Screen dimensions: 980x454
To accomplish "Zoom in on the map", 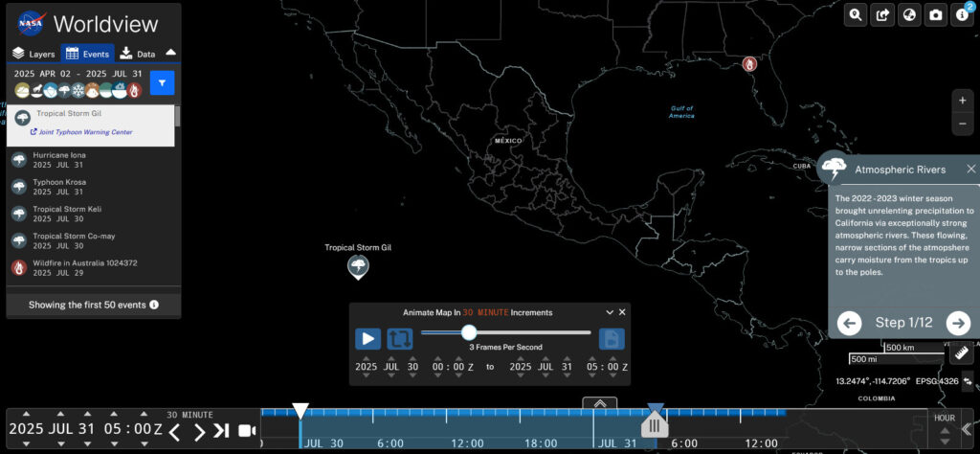I will tap(963, 100).
